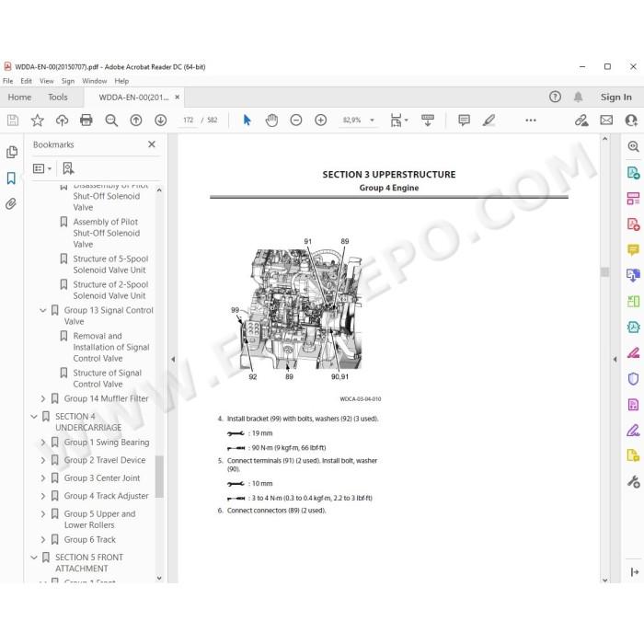Screen dimensions: 644x644
Task: Open Removal and Installation of Signal Control Valve
Action: 111,347
